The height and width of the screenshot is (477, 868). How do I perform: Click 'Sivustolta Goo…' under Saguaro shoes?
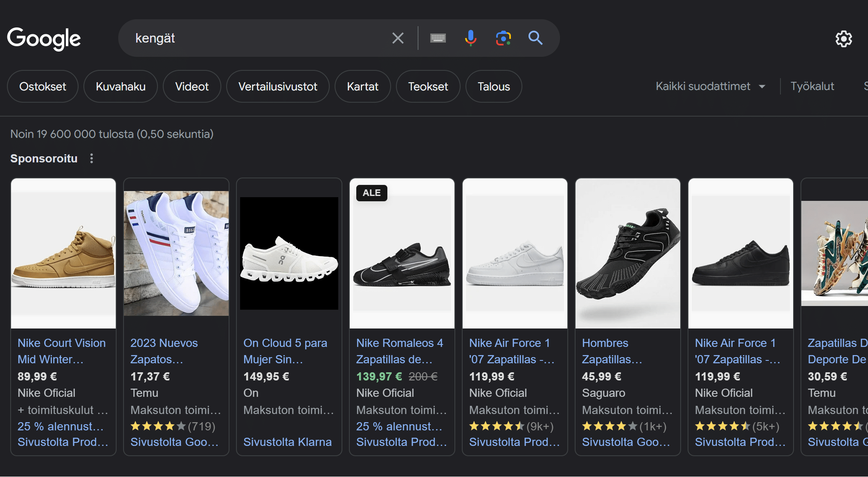(x=626, y=442)
